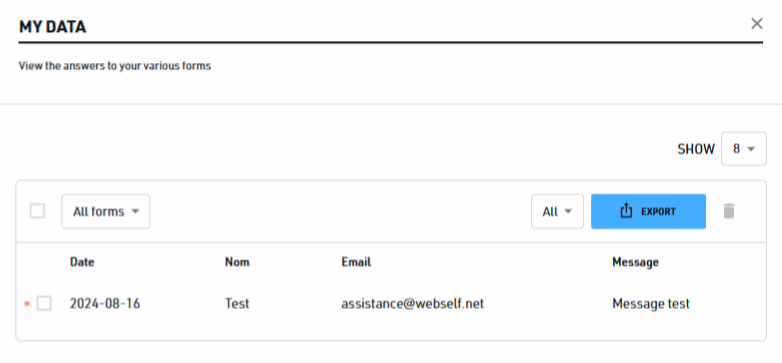The image size is (782, 363).
Task: Click the red unread dot indicator
Action: click(x=27, y=303)
